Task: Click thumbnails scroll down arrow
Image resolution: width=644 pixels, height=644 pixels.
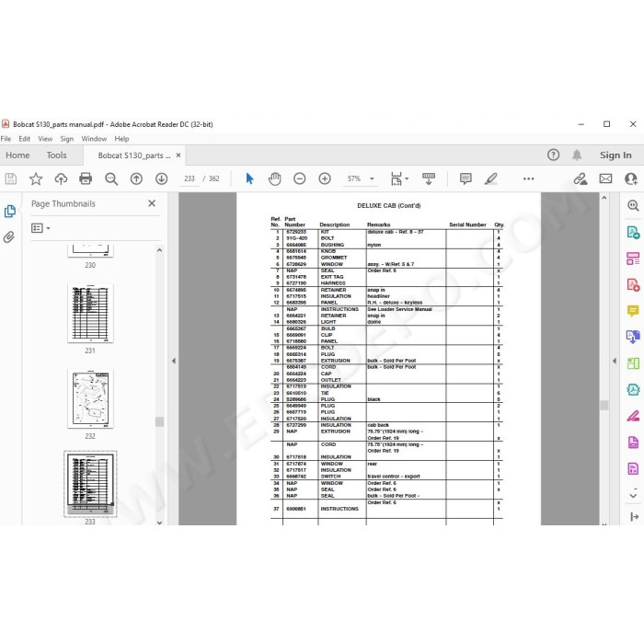Action: pos(159,522)
